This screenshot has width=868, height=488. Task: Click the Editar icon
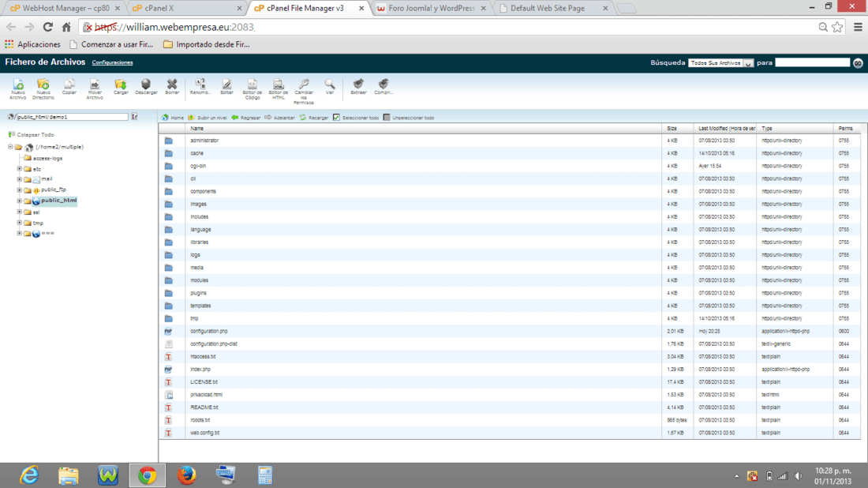click(227, 86)
